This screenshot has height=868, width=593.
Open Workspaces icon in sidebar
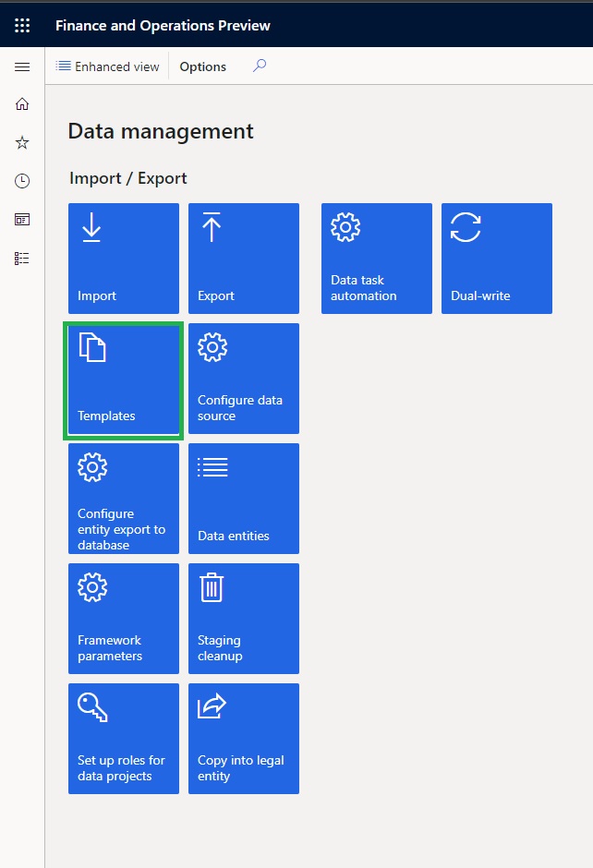(22, 220)
